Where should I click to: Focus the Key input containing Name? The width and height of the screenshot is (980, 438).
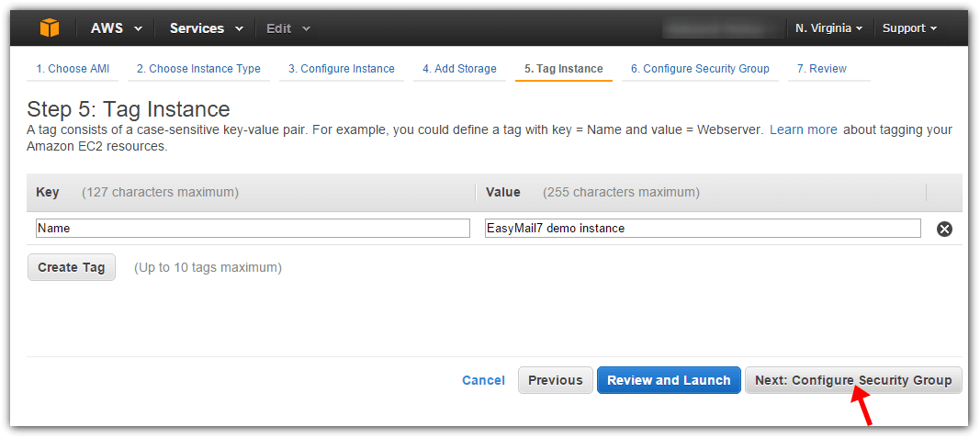point(253,228)
